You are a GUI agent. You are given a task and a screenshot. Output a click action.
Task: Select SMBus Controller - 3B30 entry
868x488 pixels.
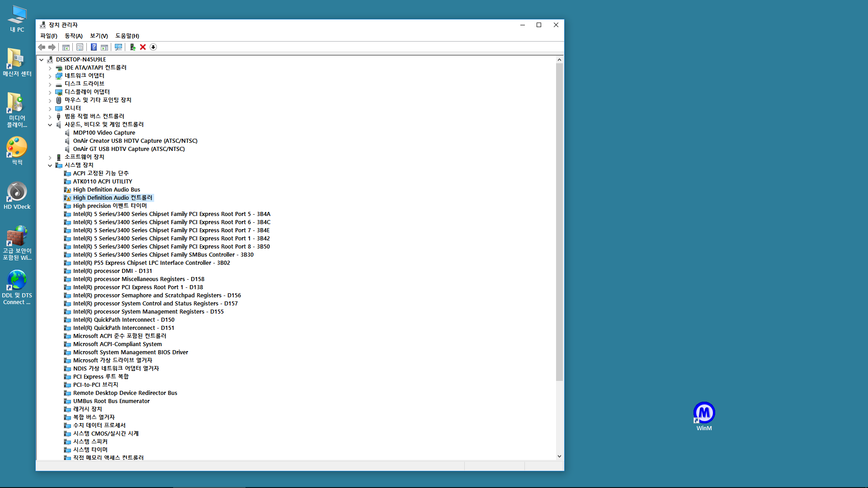[163, 255]
